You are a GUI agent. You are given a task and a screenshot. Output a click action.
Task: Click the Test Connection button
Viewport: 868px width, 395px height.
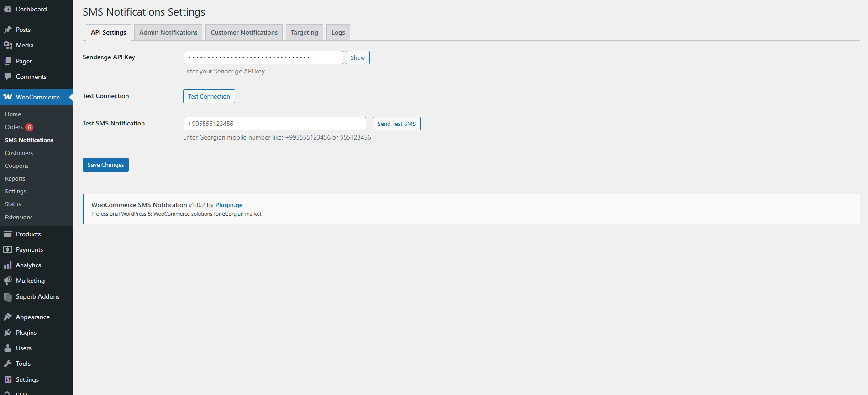(x=209, y=96)
